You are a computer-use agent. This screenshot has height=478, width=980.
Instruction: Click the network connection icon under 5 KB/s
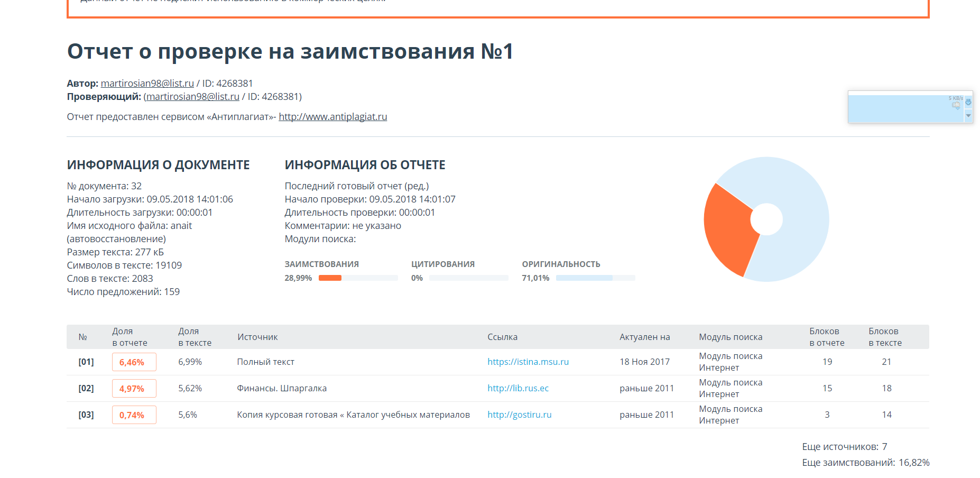pos(956,106)
